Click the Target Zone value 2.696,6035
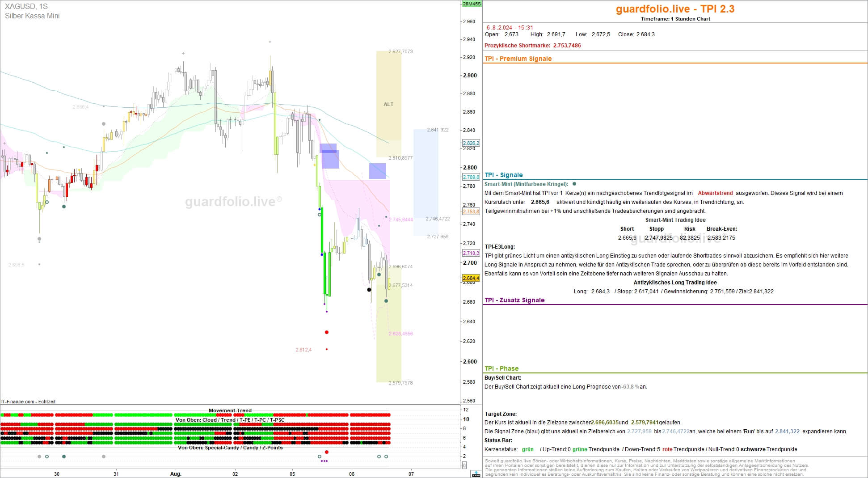This screenshot has width=868, height=478. 605,423
